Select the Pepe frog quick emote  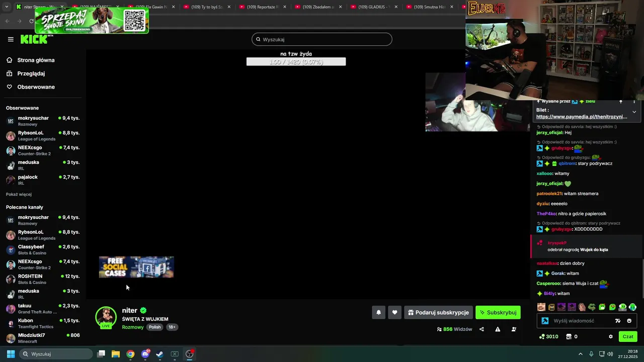pos(592,307)
